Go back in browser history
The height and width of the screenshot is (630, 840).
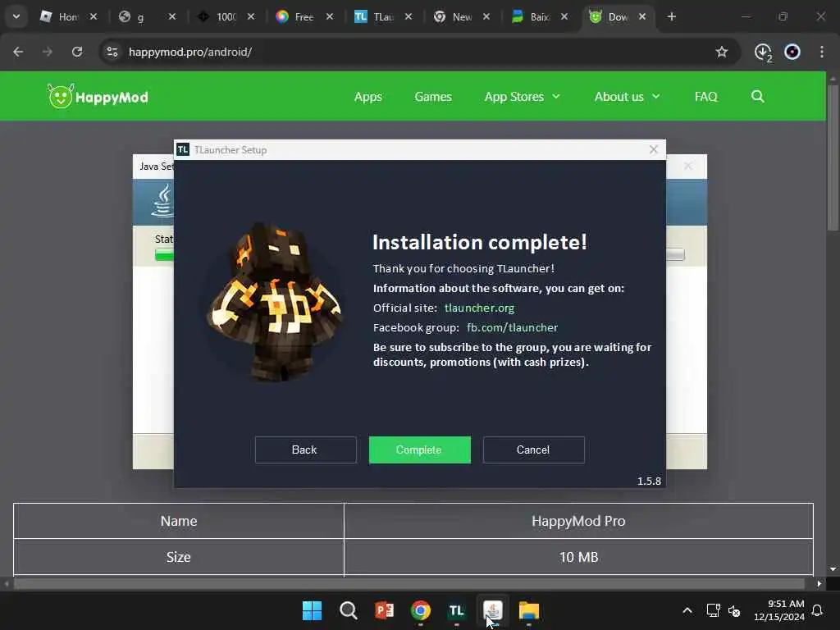(18, 52)
